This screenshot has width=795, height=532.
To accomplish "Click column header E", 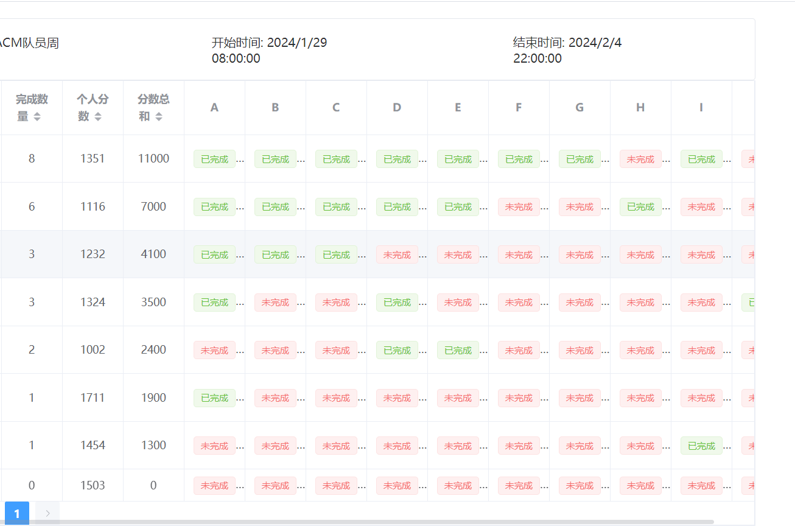I will tap(458, 107).
